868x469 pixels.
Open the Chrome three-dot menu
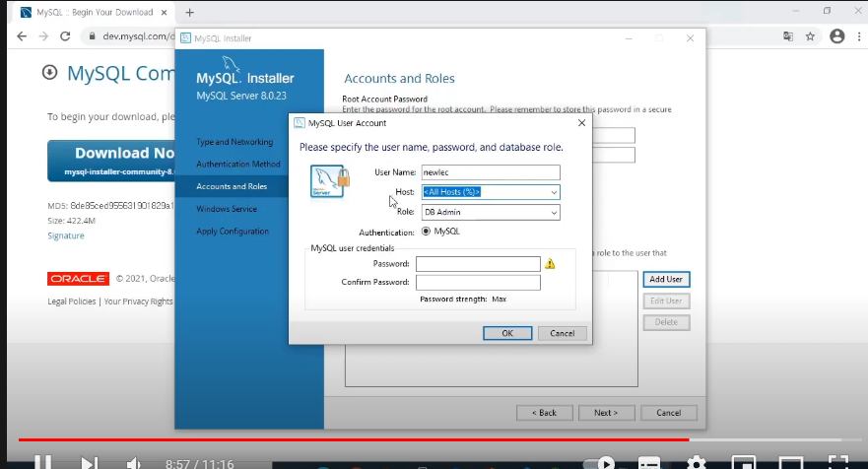tap(859, 36)
